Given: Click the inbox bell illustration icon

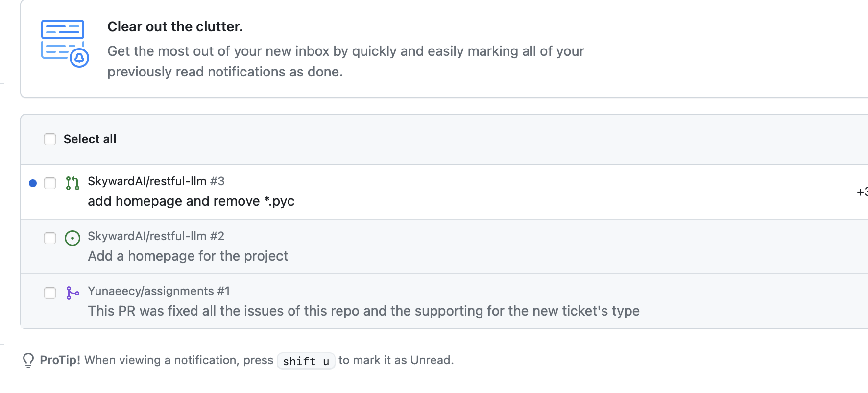Looking at the screenshot, I should coord(65,43).
